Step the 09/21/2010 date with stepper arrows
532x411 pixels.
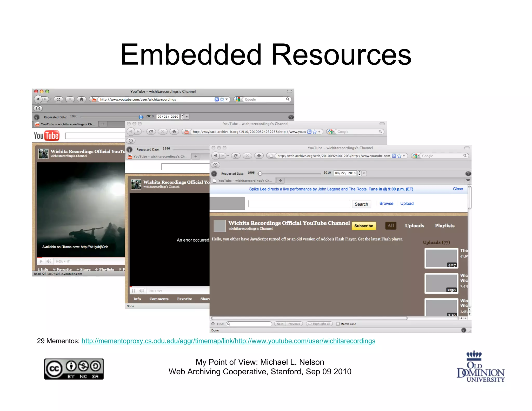182,117
